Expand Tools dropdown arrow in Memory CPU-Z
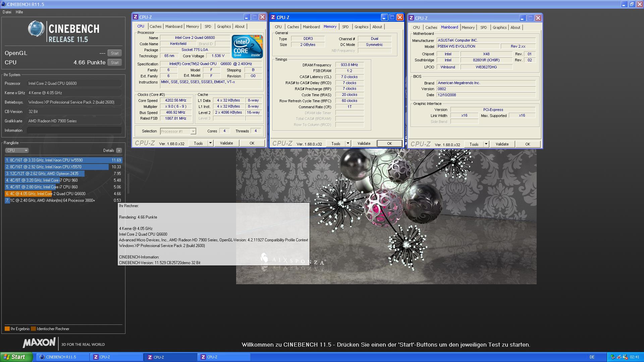This screenshot has height=362, width=644. tap(348, 143)
